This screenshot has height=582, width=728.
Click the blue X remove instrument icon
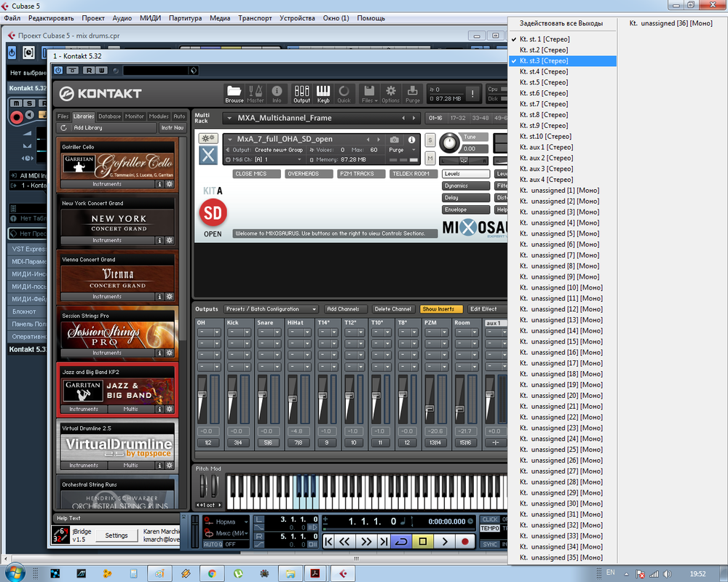click(x=208, y=155)
